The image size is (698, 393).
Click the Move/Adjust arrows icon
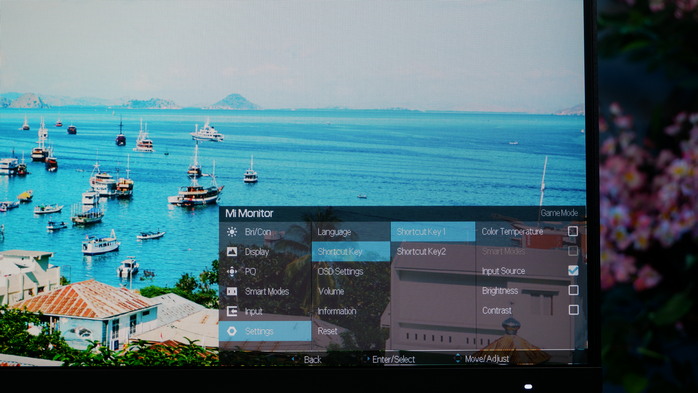coord(458,358)
